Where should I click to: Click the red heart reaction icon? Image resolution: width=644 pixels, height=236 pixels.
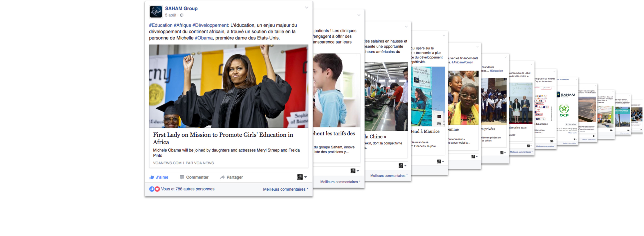click(157, 189)
